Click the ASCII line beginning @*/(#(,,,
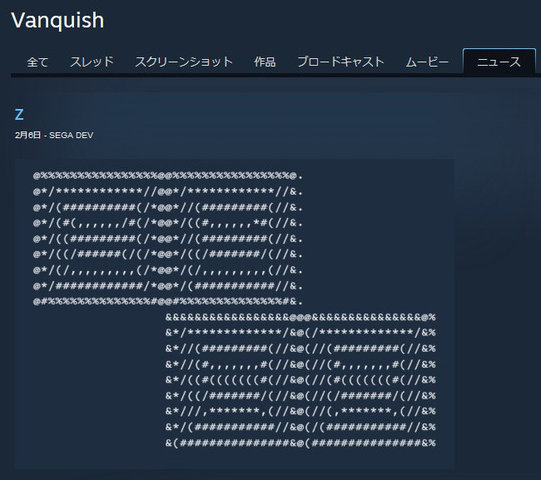Screen dimensions: 541x480 [x=168, y=223]
